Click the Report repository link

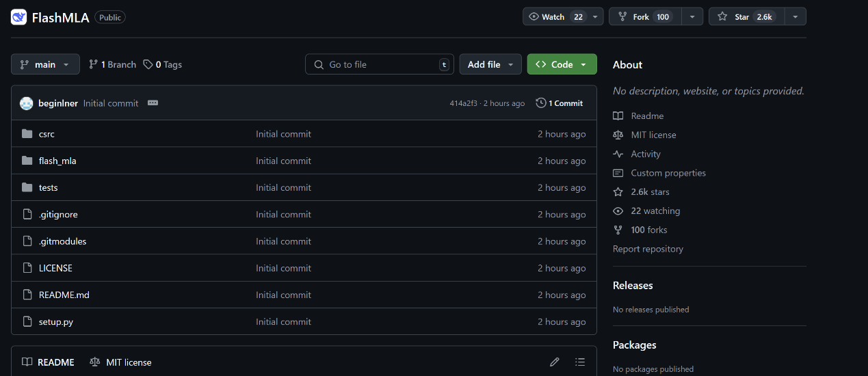648,249
